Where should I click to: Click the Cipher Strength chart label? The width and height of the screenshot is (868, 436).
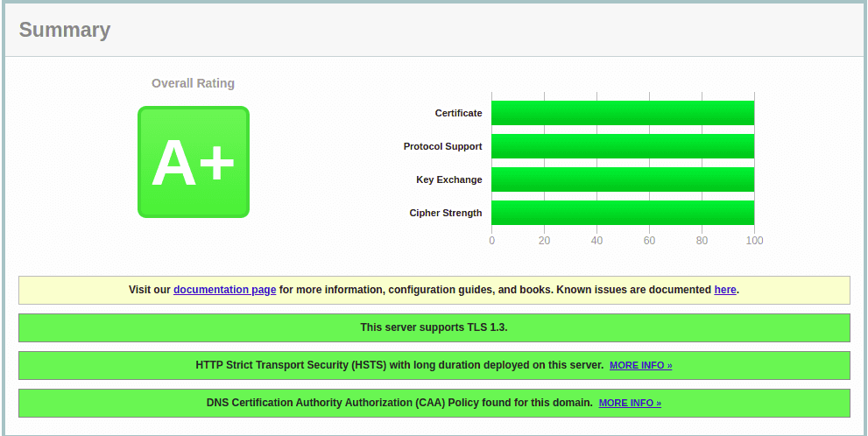445,213
